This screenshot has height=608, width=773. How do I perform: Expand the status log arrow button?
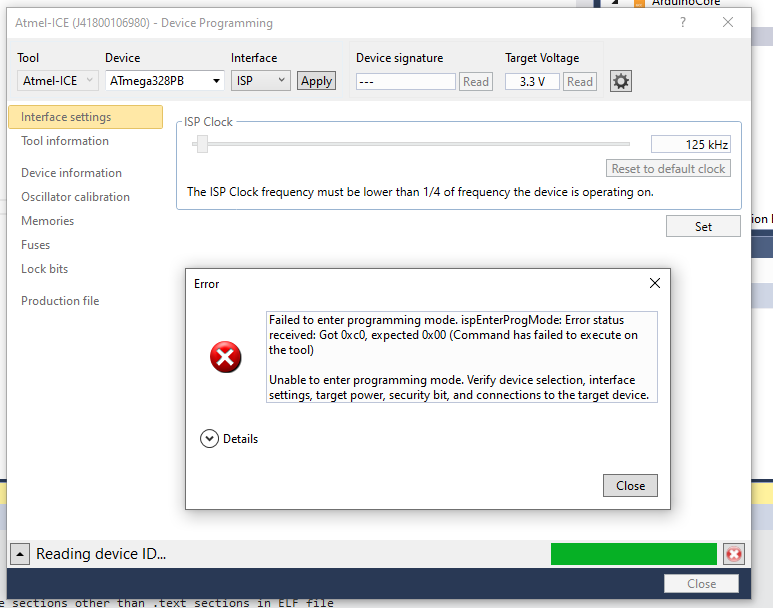click(x=20, y=554)
